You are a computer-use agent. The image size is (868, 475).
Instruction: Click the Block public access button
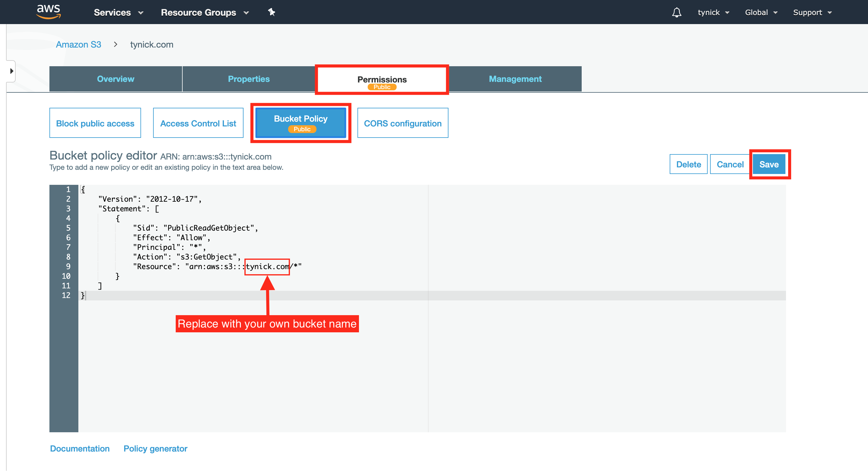click(x=95, y=123)
